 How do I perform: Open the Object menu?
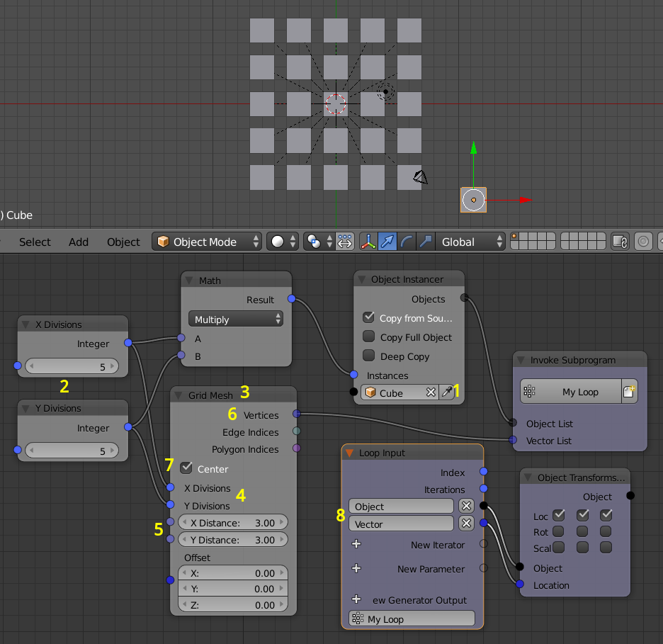pyautogui.click(x=123, y=242)
